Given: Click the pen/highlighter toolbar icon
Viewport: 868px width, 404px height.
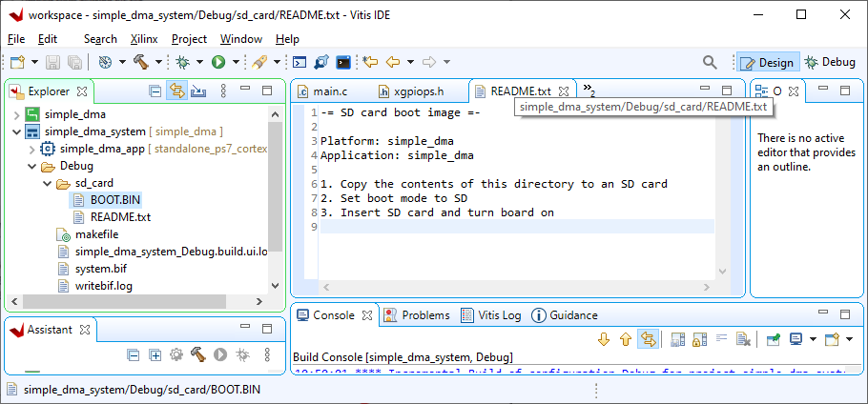Looking at the screenshot, I should (258, 63).
